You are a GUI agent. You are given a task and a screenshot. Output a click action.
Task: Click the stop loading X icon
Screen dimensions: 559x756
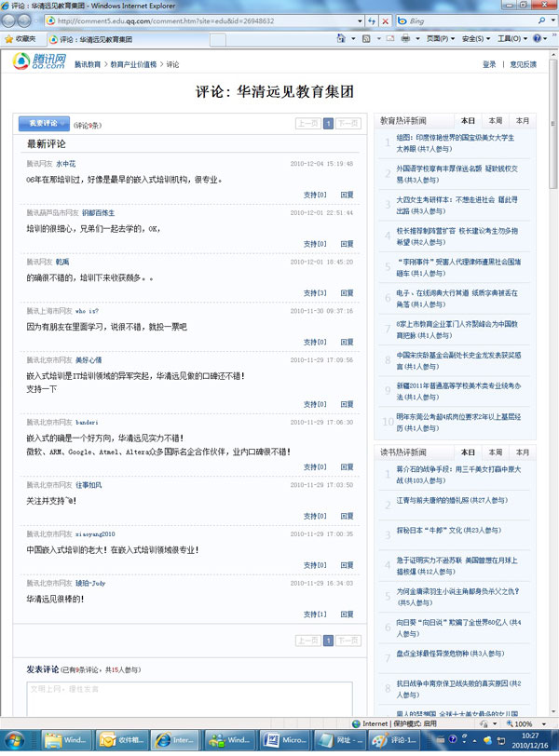point(385,20)
